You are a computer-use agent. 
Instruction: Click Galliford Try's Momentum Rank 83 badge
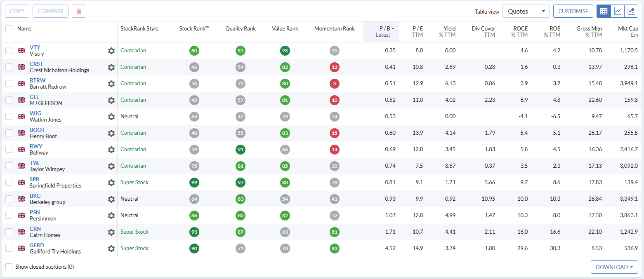click(x=335, y=249)
